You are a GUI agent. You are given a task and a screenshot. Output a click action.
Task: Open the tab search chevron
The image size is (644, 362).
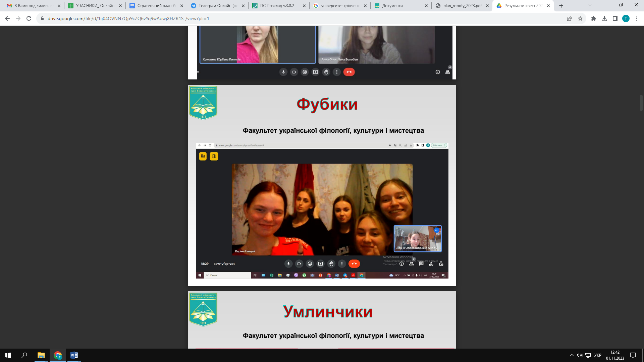590,5
